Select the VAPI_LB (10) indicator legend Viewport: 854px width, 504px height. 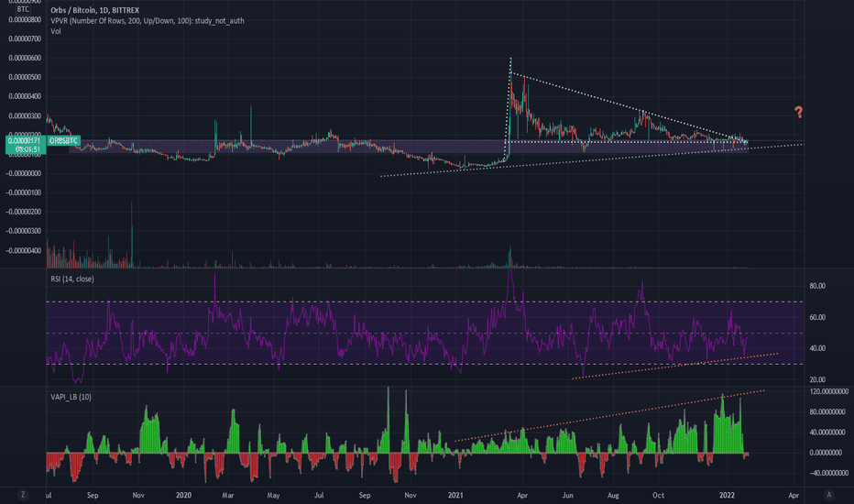pyautogui.click(x=71, y=397)
